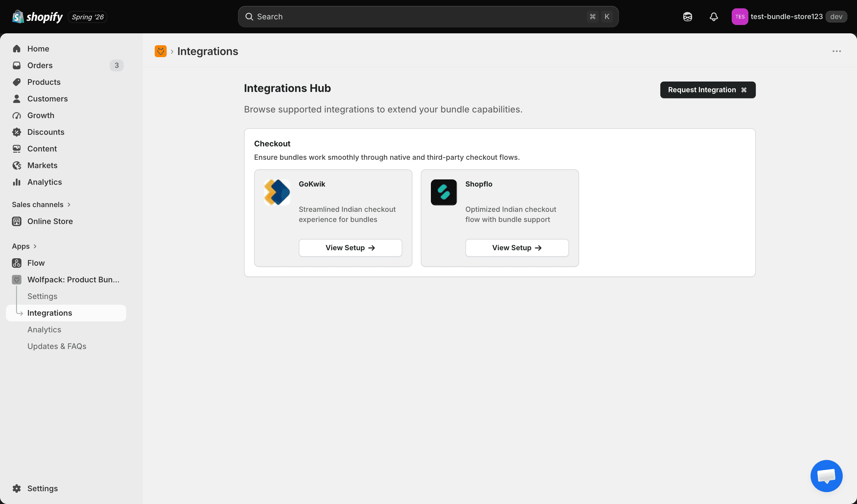Click View Setup for Shopflo
Viewport: 857px width, 504px height.
[x=517, y=248]
